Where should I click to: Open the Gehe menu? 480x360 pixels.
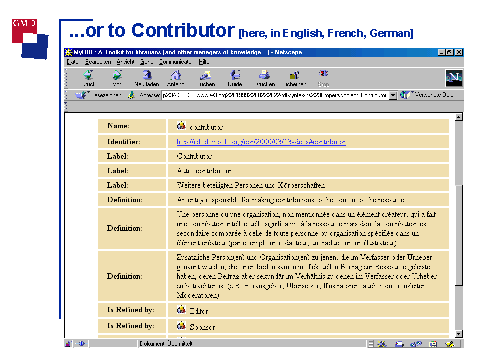click(x=146, y=62)
